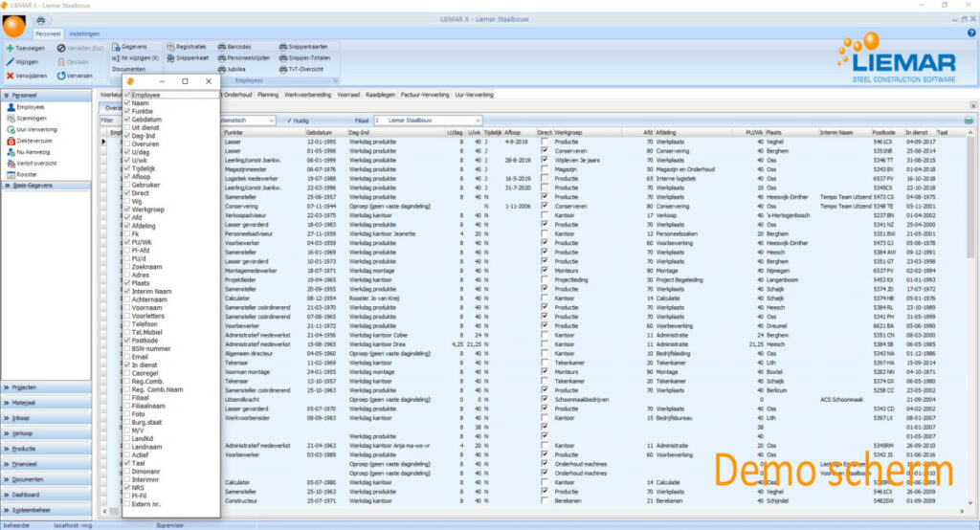The width and height of the screenshot is (980, 530).
Task: Click the green plus Toevoegen icon
Action: (x=10, y=48)
